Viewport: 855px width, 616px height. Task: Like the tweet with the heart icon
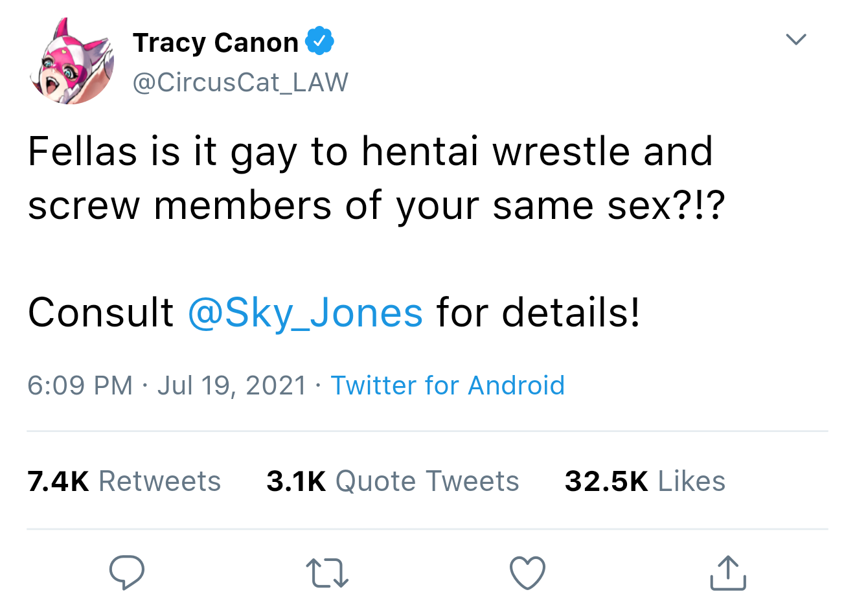pyautogui.click(x=527, y=573)
